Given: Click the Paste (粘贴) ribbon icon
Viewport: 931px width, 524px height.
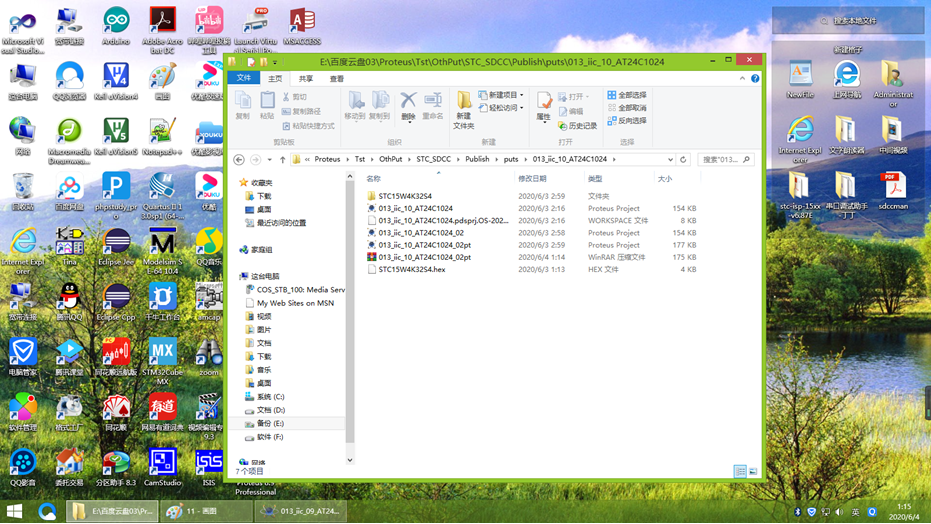Looking at the screenshot, I should [x=267, y=106].
